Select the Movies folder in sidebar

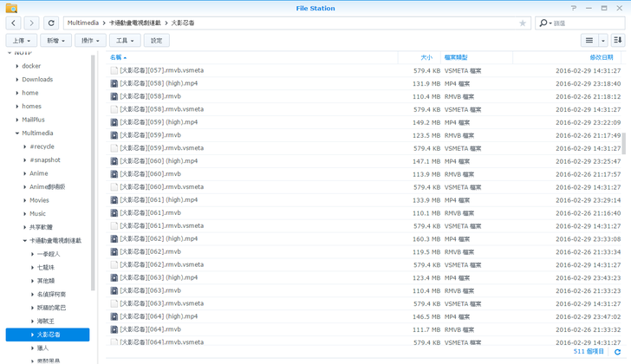click(x=39, y=200)
